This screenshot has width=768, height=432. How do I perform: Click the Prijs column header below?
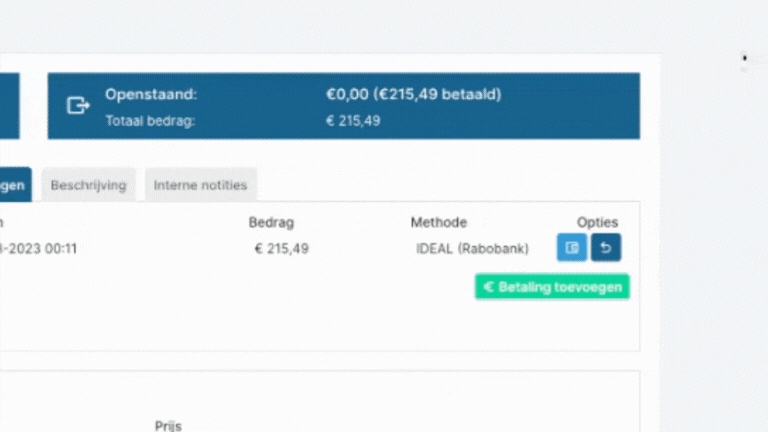click(168, 426)
